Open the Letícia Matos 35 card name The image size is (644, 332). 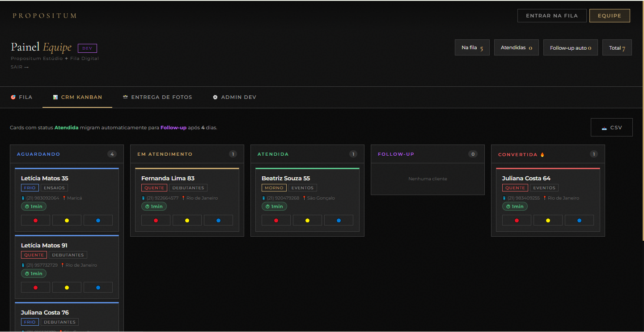coord(45,178)
